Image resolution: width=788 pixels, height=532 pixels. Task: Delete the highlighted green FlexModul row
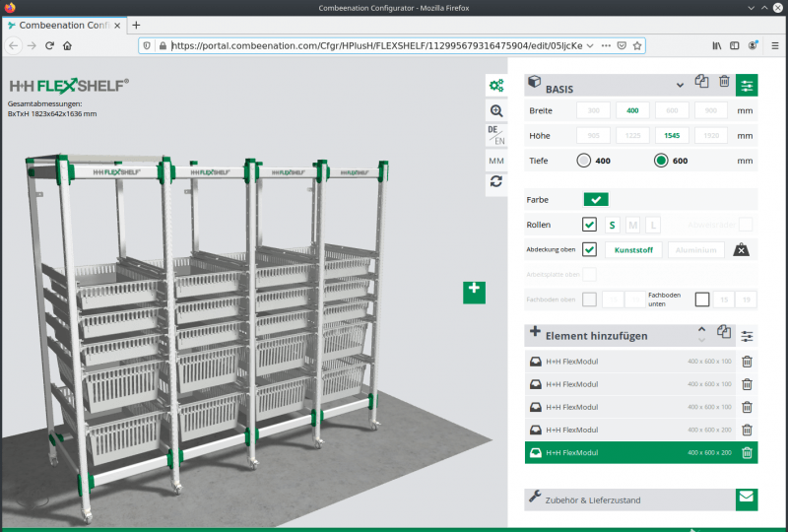[x=747, y=452]
